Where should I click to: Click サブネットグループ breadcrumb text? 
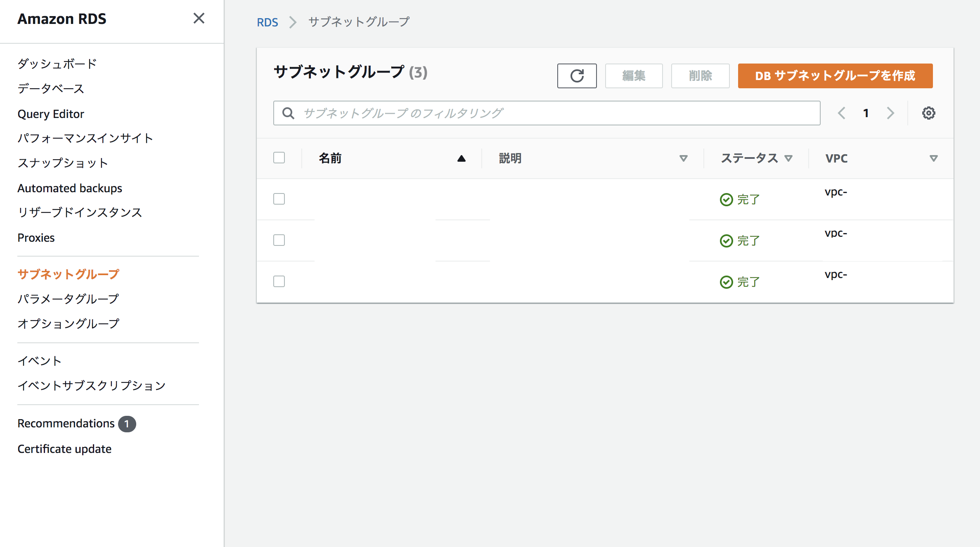(x=359, y=22)
